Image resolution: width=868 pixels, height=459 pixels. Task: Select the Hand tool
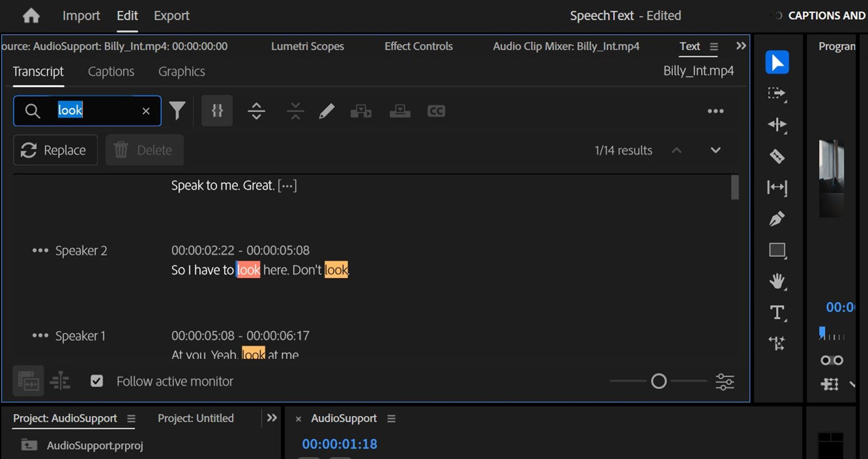pyautogui.click(x=777, y=281)
